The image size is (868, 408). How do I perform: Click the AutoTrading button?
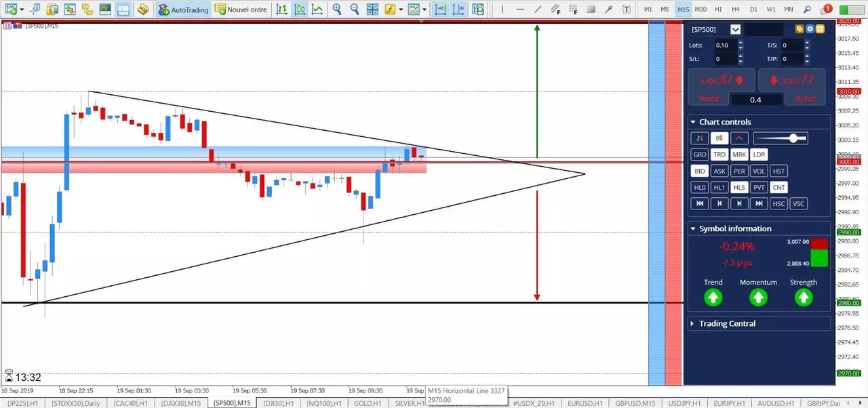point(182,9)
